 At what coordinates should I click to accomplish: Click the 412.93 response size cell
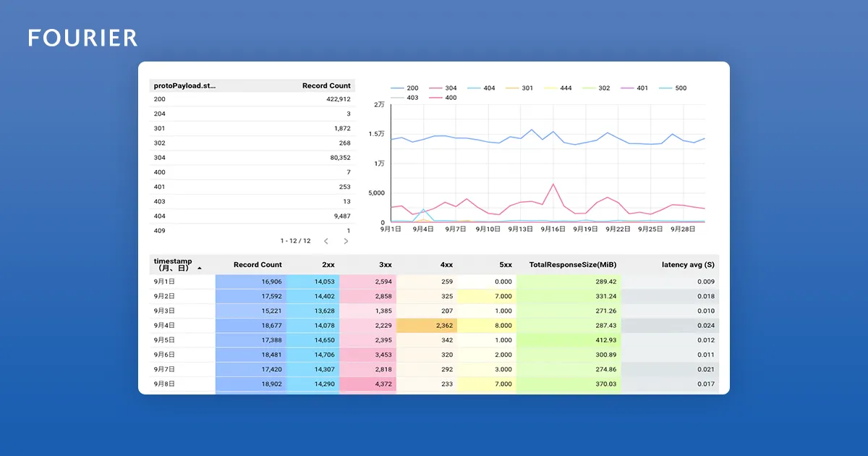pyautogui.click(x=569, y=340)
